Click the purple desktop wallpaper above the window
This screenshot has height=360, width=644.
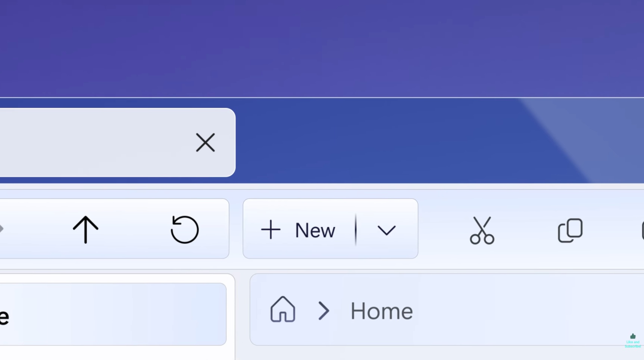(322, 48)
